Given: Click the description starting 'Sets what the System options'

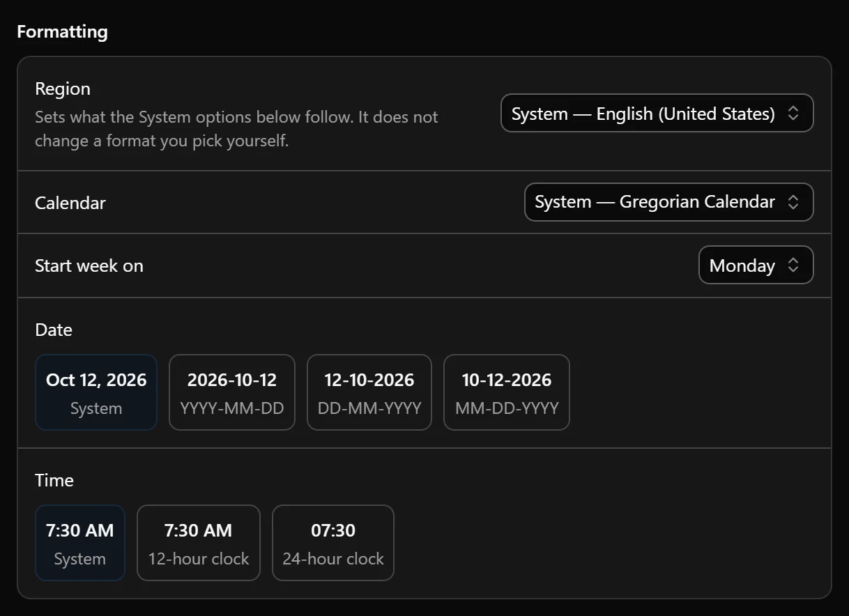Looking at the screenshot, I should pyautogui.click(x=236, y=129).
